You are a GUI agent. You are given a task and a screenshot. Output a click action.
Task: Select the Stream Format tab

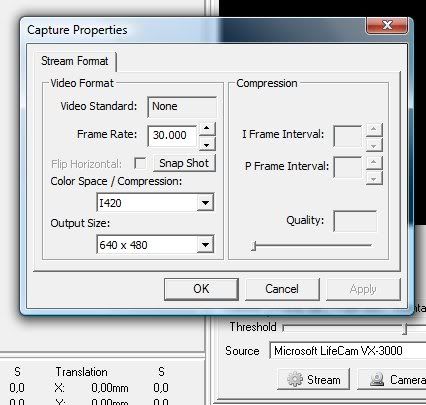click(75, 61)
